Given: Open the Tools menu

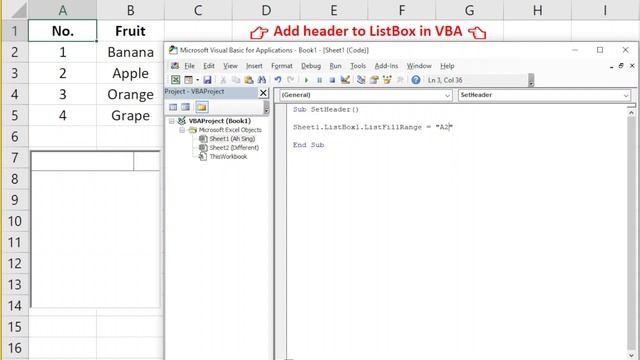Looking at the screenshot, I should [358, 66].
